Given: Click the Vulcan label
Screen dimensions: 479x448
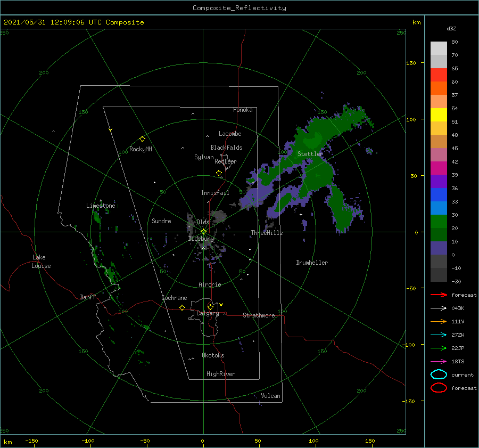Looking at the screenshot, I should point(271,396).
